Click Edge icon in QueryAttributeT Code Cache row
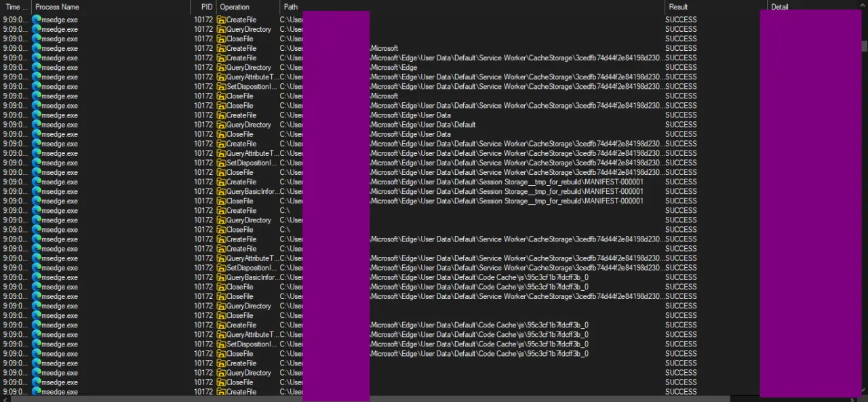This screenshot has height=402, width=868. (37, 335)
